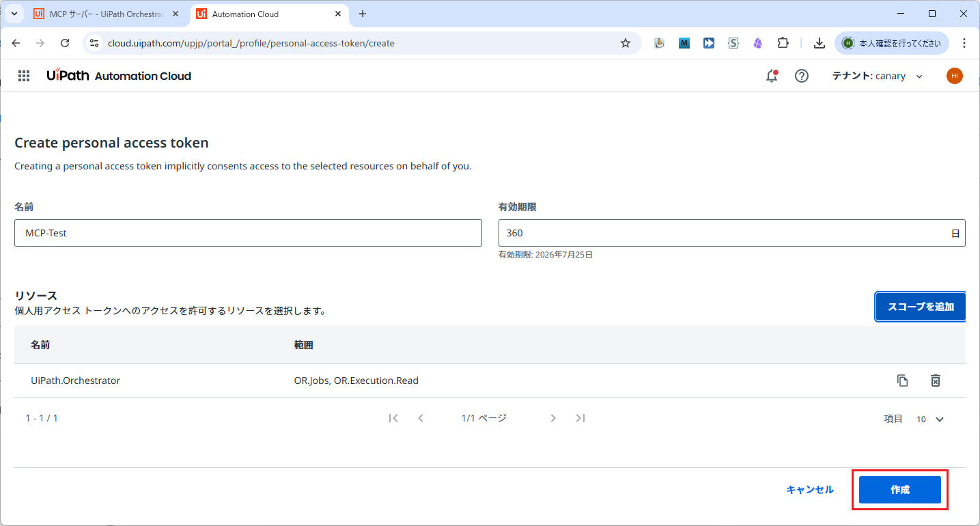Click the 名前 input field MCP-Test
This screenshot has height=526, width=980.
pos(248,233)
